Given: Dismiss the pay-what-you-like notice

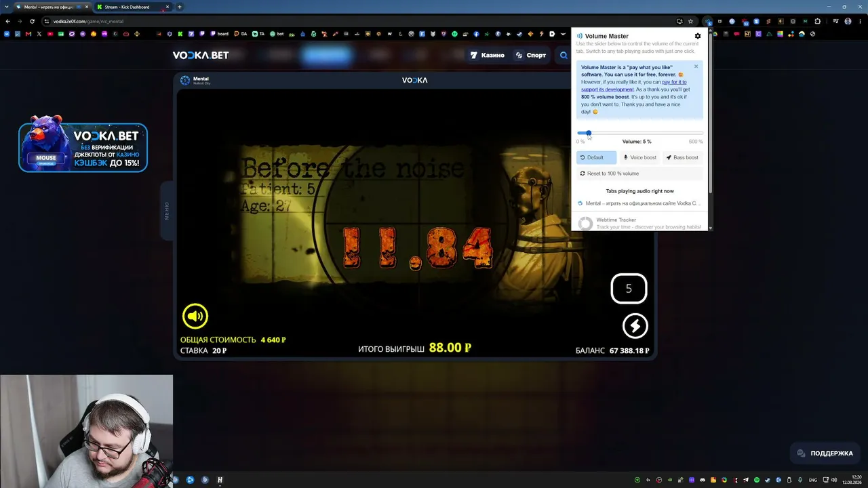Looking at the screenshot, I should click(696, 66).
